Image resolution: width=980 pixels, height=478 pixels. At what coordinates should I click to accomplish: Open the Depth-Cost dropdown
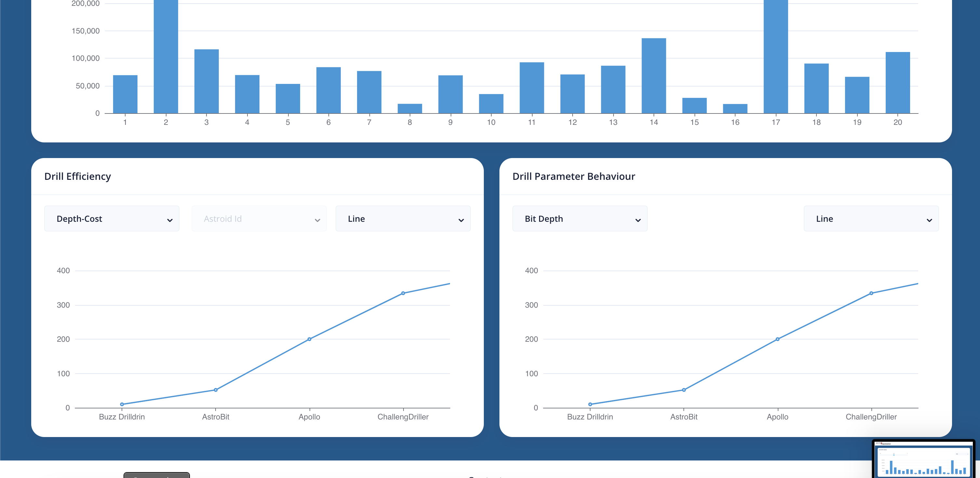click(x=112, y=219)
